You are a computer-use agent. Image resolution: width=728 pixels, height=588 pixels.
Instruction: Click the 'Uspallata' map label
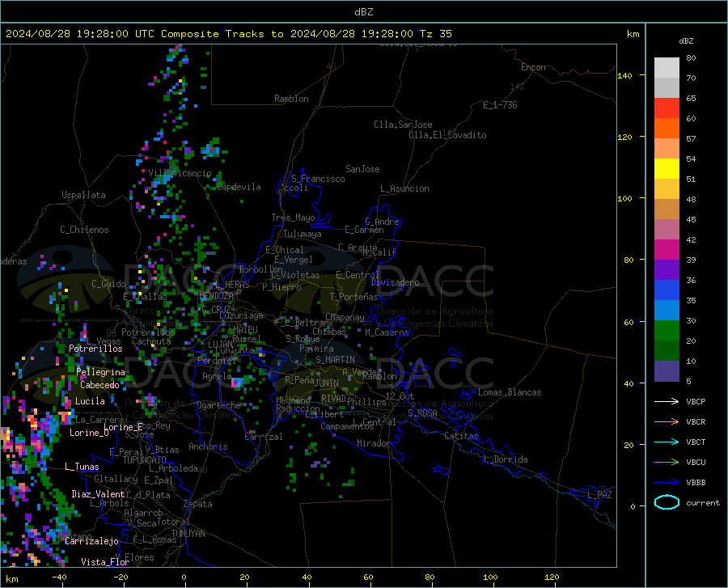click(83, 195)
